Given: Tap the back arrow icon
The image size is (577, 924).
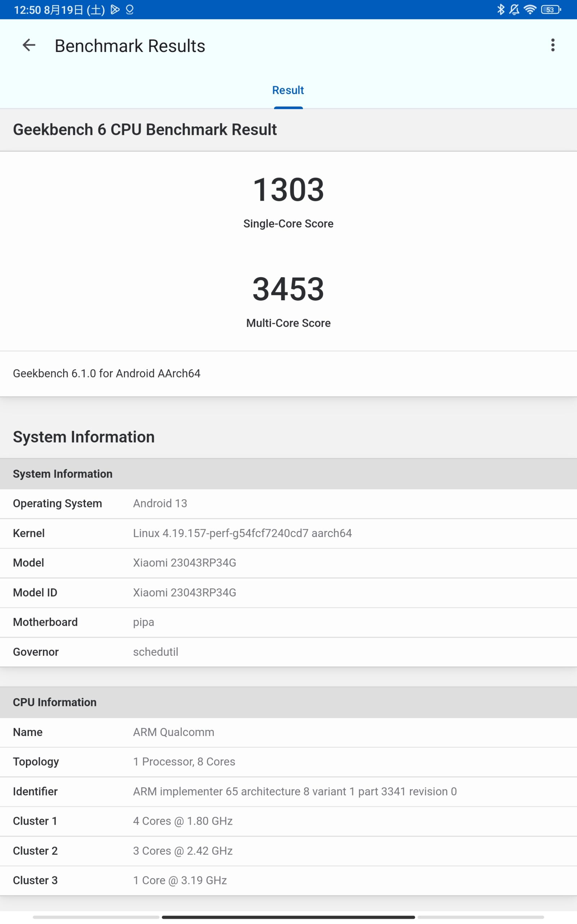Looking at the screenshot, I should click(28, 45).
